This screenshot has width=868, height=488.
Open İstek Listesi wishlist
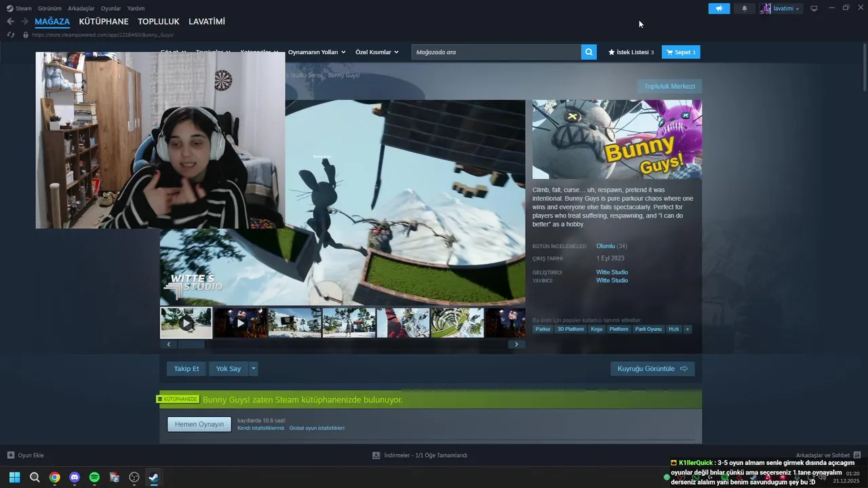pyautogui.click(x=631, y=52)
